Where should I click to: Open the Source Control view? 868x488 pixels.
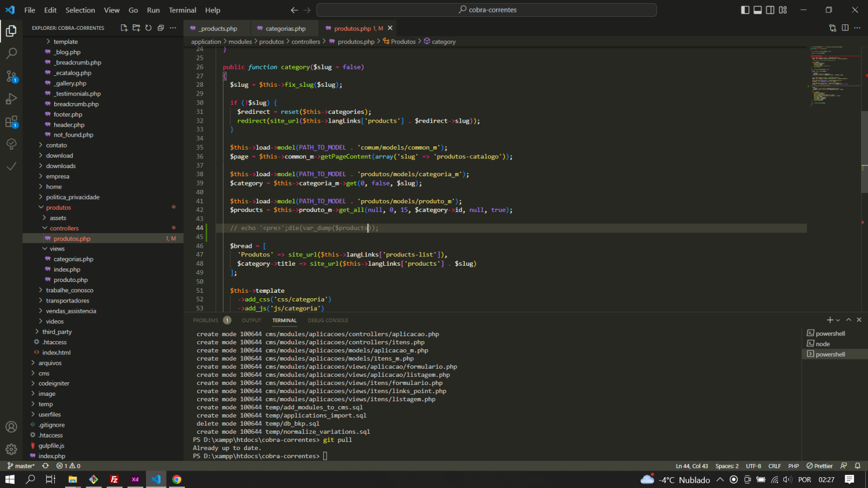pos(11,76)
